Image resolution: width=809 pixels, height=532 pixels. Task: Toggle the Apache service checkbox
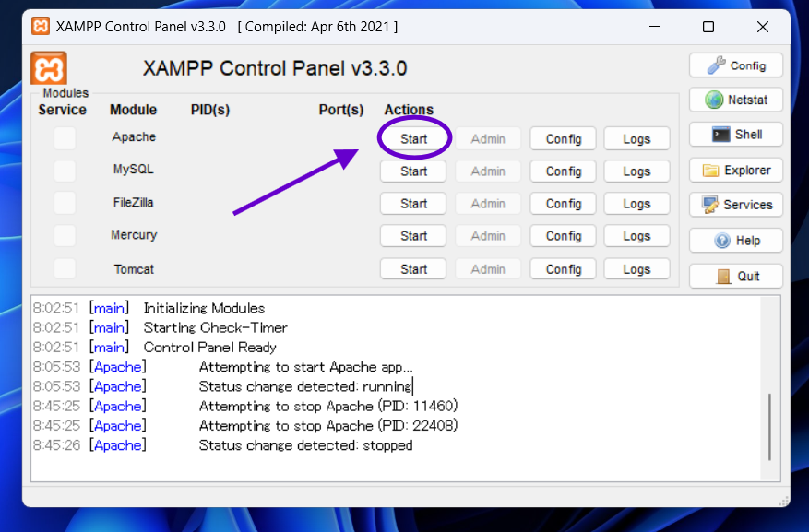[x=65, y=138]
